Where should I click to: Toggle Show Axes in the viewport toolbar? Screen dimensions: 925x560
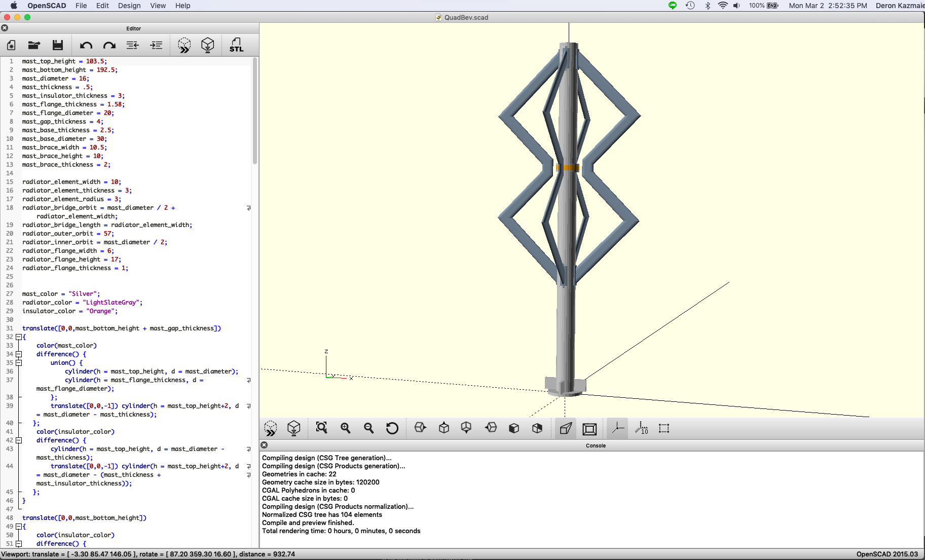point(617,428)
